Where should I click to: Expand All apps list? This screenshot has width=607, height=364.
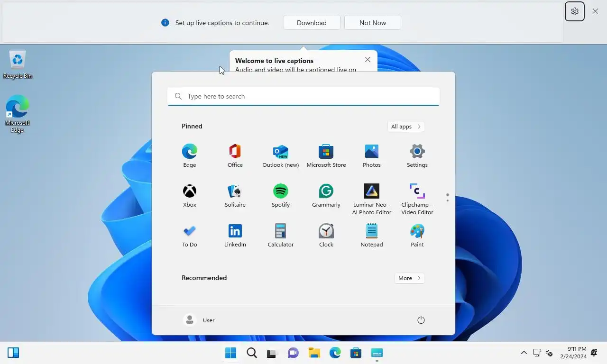[x=406, y=127]
